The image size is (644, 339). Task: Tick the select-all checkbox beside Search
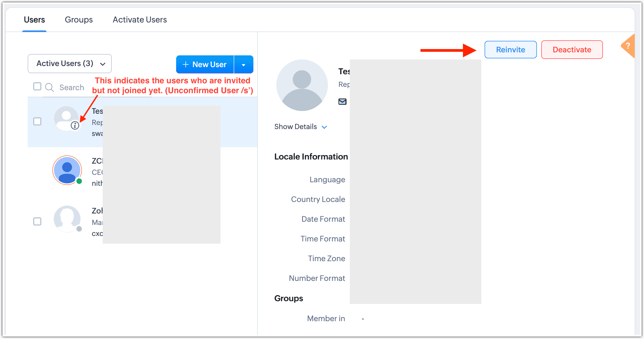pos(37,87)
